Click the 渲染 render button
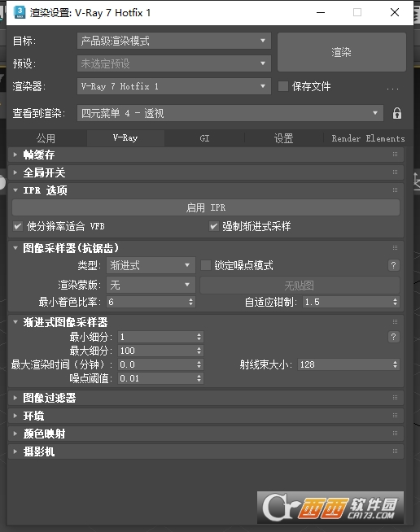Viewport: 420px width, 532px height. pyautogui.click(x=342, y=52)
